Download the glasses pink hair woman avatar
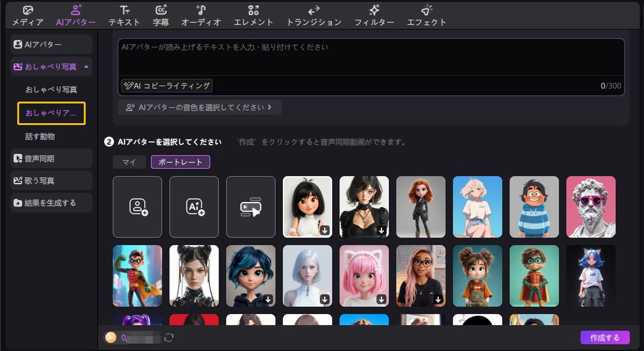644x351 pixels. pyautogui.click(x=438, y=299)
